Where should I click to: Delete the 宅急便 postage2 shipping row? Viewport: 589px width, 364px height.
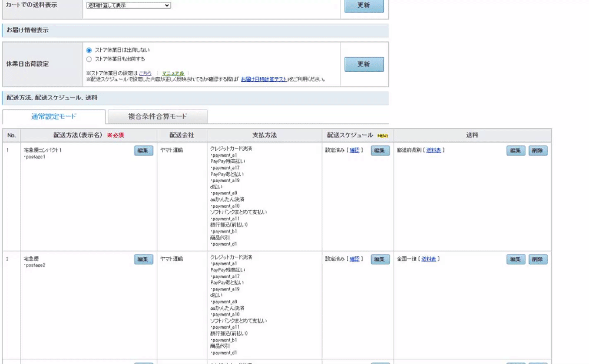tap(537, 259)
